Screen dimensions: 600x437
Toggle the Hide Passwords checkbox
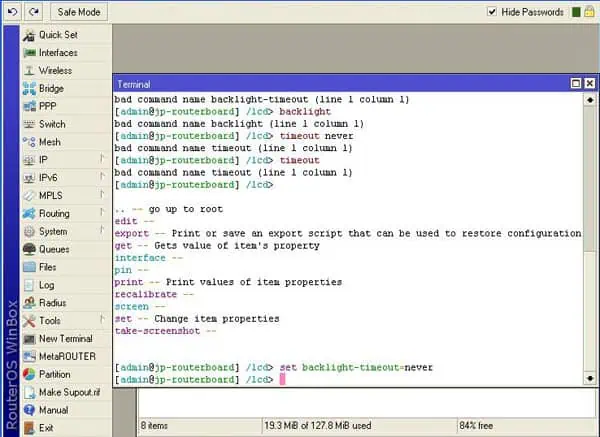click(x=492, y=12)
